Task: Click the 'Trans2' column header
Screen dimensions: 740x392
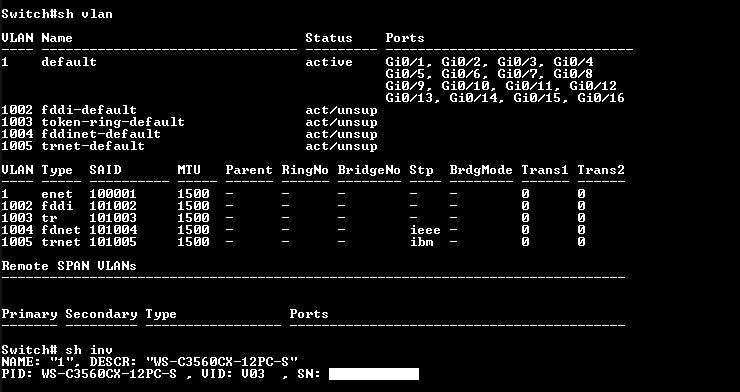Action: click(x=601, y=170)
